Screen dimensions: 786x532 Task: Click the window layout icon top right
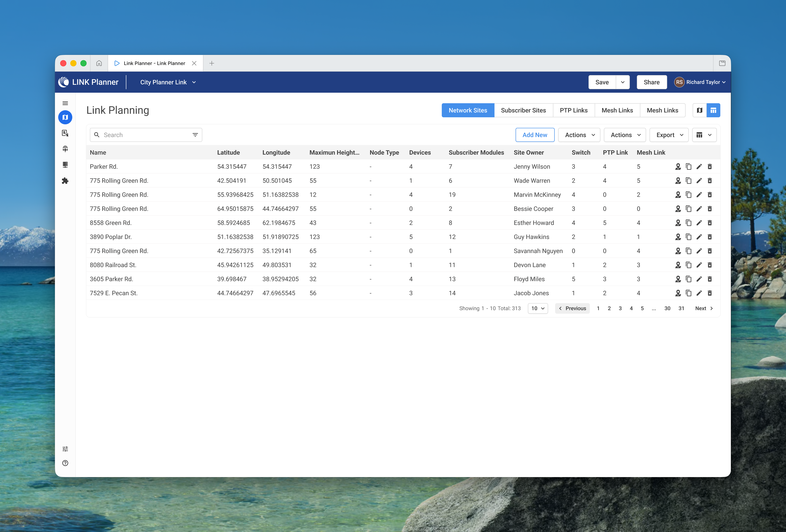pyautogui.click(x=722, y=63)
